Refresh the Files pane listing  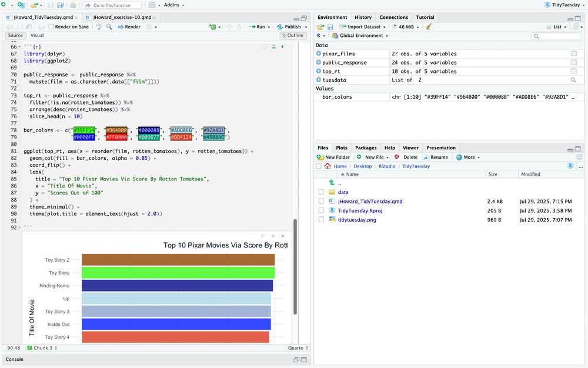(579, 157)
